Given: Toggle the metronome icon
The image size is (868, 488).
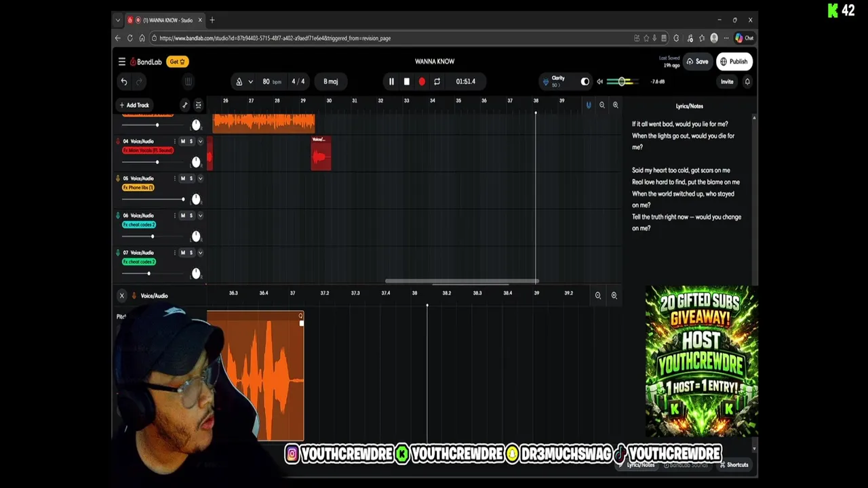Looking at the screenshot, I should [x=239, y=81].
